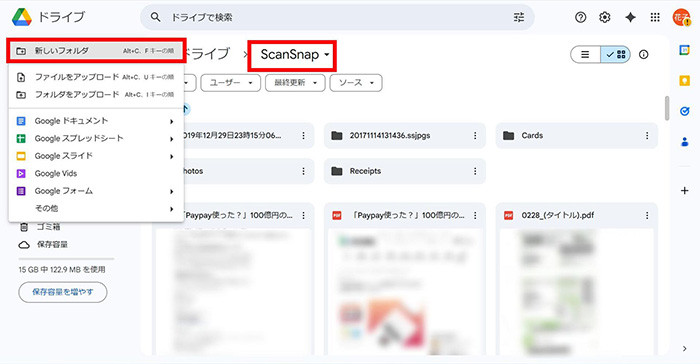700x364 pixels.
Task: Select Google Vids menu item
Action: coord(96,173)
